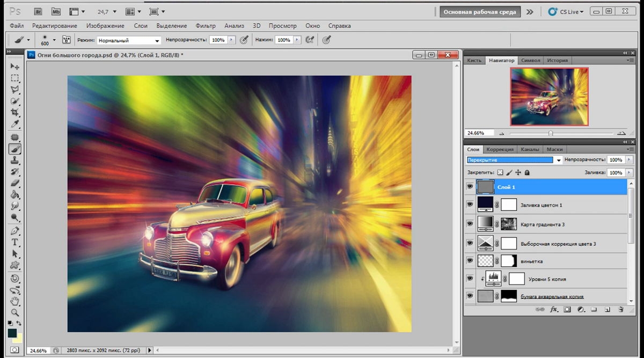Open the options bar Нажим slider arrow

pos(297,40)
